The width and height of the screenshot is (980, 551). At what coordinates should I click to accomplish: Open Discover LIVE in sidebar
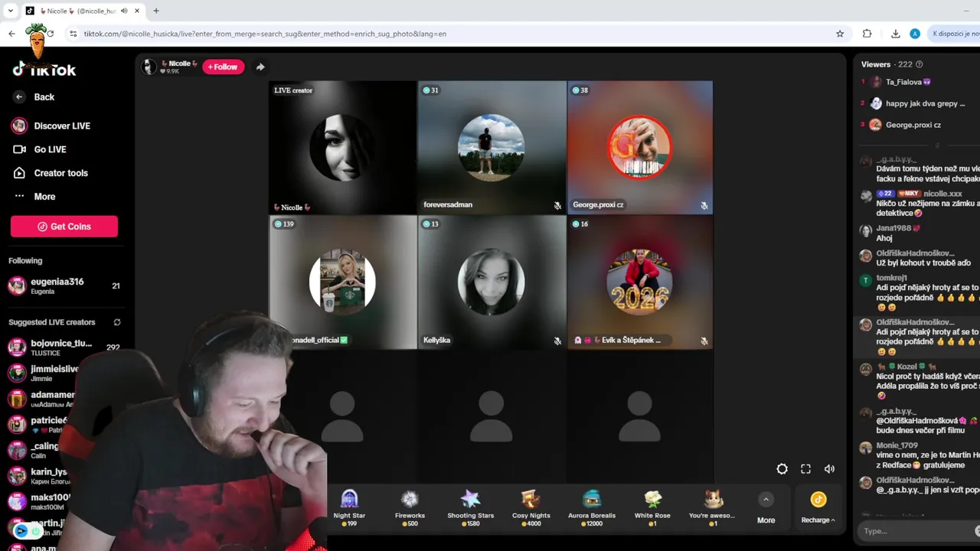51,126
